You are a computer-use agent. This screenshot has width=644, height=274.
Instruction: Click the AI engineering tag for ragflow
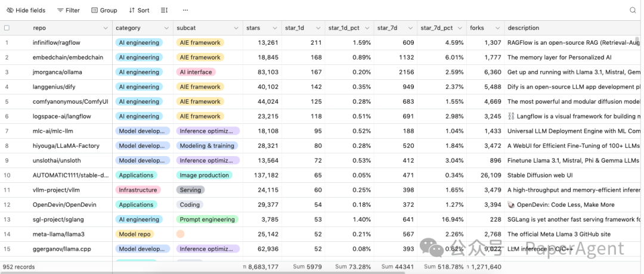(x=139, y=43)
